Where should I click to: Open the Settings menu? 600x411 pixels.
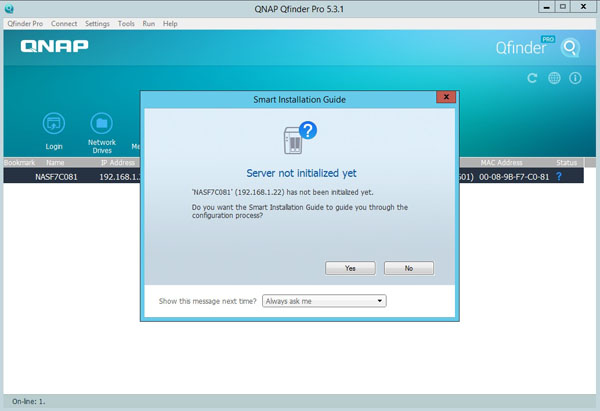pyautogui.click(x=97, y=24)
